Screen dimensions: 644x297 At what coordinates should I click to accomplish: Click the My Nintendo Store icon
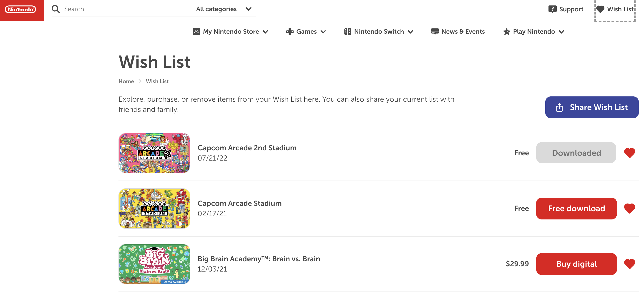point(196,32)
